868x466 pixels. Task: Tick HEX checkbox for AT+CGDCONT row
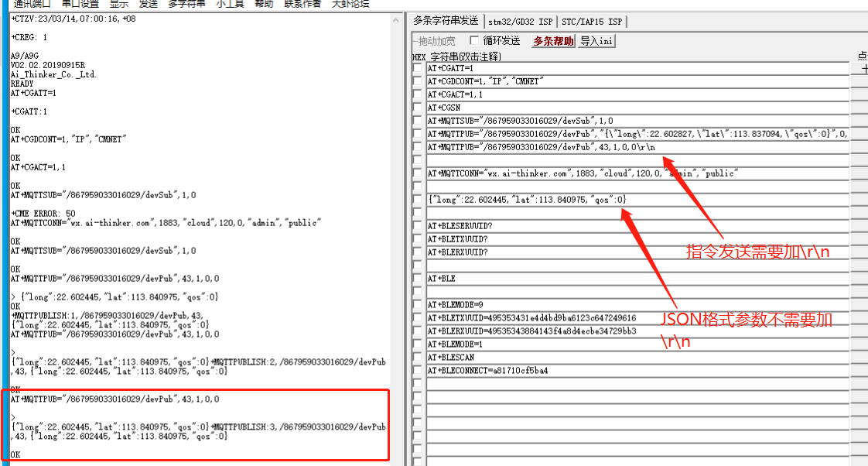(418, 81)
